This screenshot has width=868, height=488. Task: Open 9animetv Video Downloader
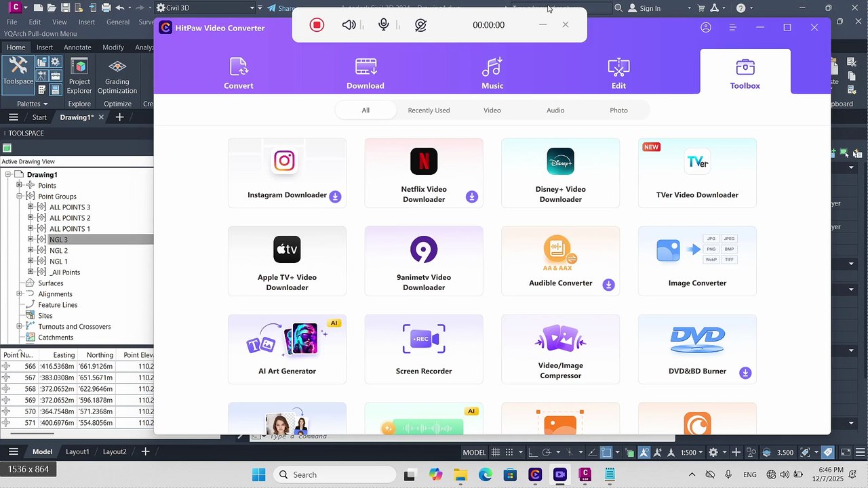click(424, 261)
